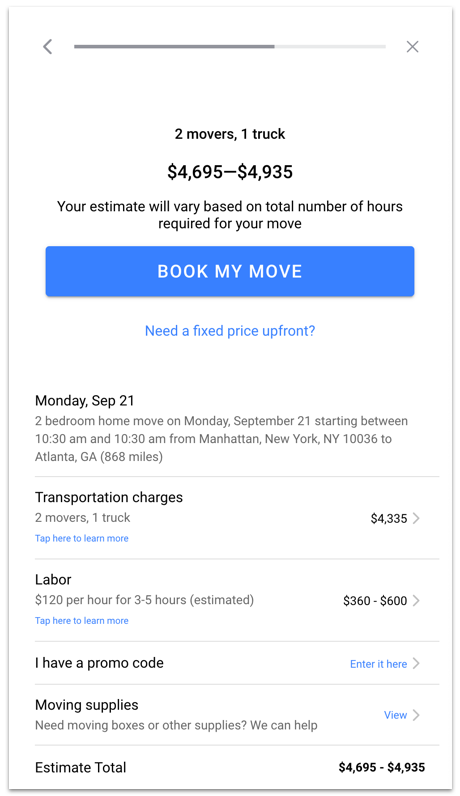Open the 'Need a fixed price upfront?' link
Viewport: 460px width, 796px height.
click(x=230, y=331)
